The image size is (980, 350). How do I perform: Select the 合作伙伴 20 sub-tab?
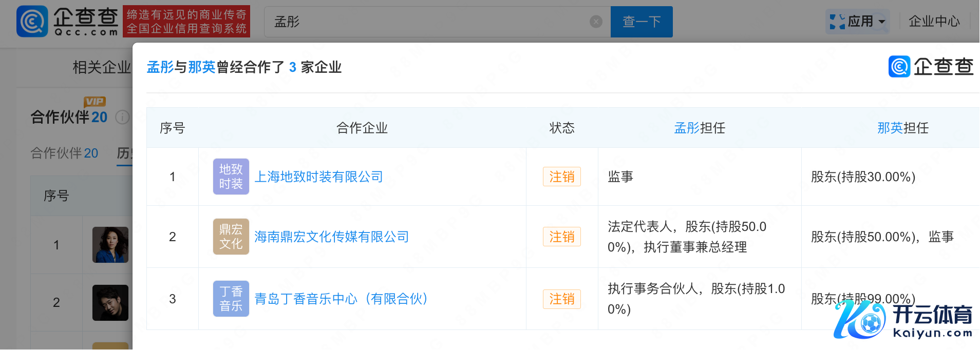coord(64,153)
